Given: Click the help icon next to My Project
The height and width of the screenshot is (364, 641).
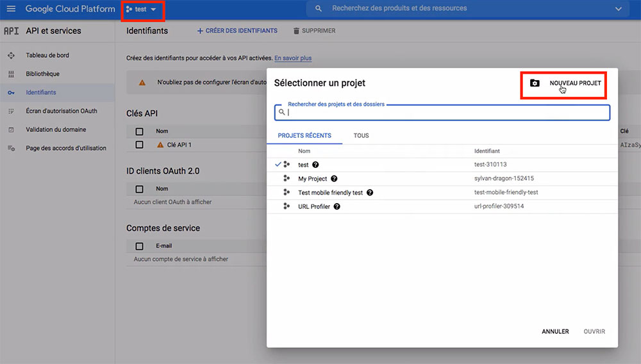Looking at the screenshot, I should (334, 179).
